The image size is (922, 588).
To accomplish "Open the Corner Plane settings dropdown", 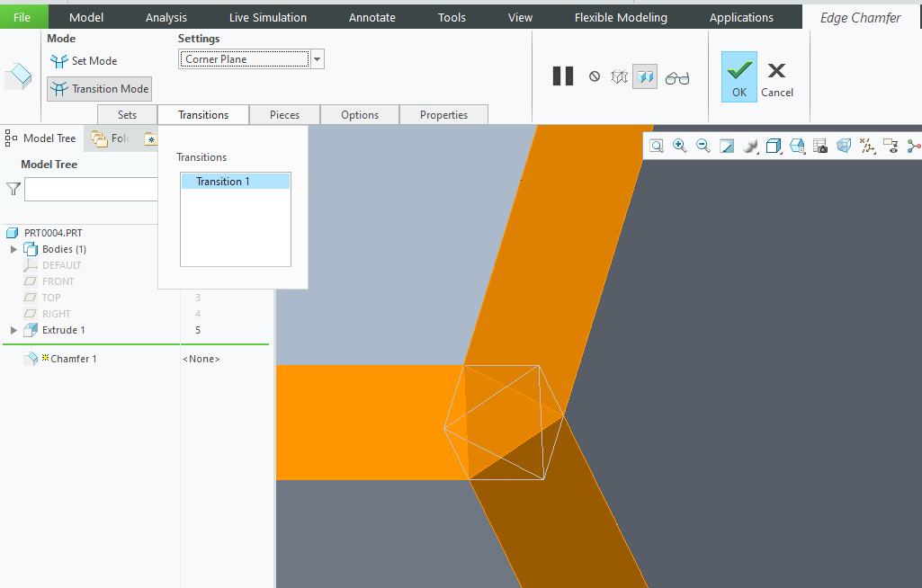I will click(317, 58).
